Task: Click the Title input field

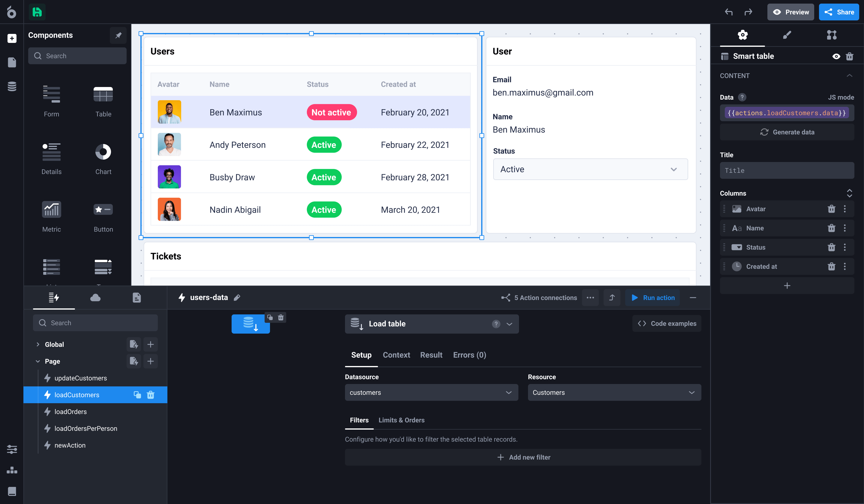Action: [x=787, y=170]
